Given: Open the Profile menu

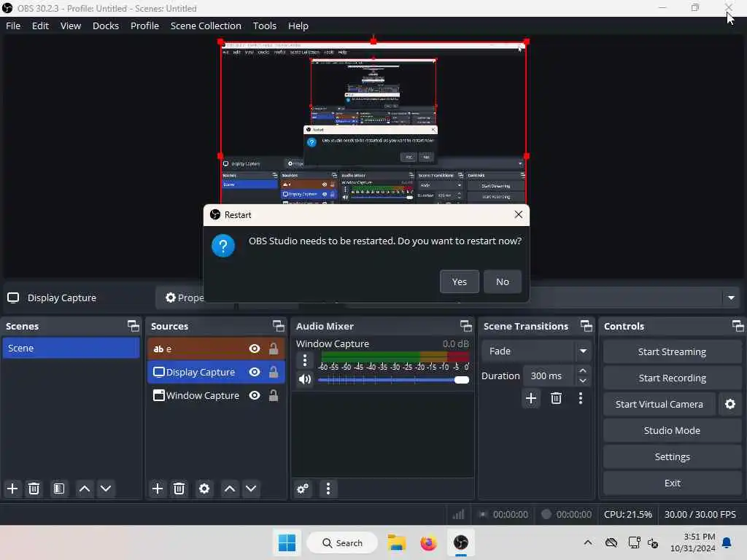Looking at the screenshot, I should 145,26.
